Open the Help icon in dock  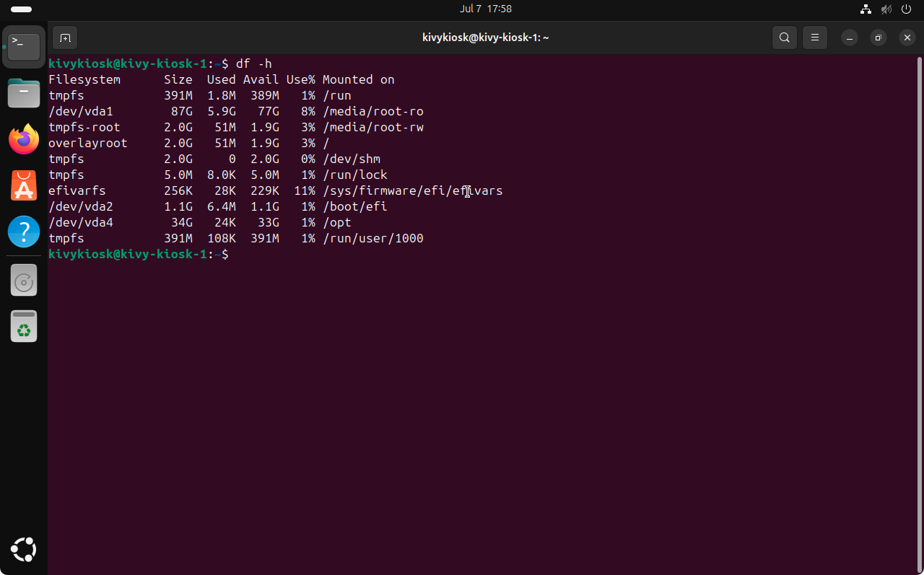click(x=24, y=232)
